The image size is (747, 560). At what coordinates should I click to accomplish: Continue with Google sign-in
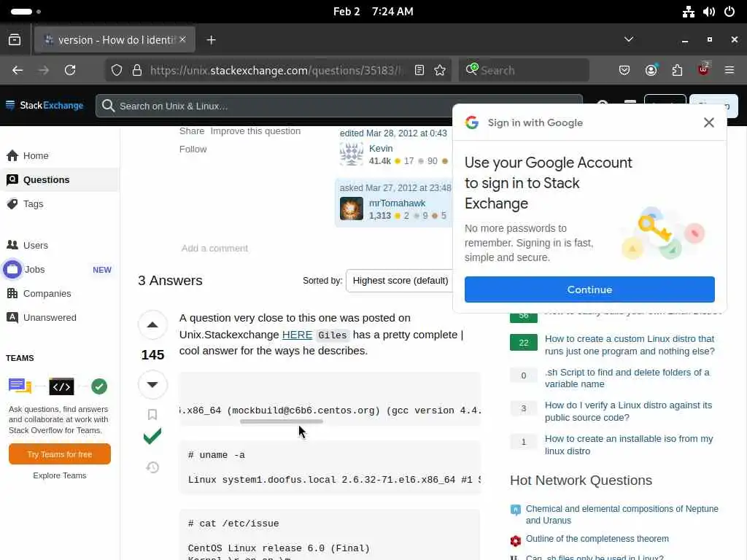589,289
